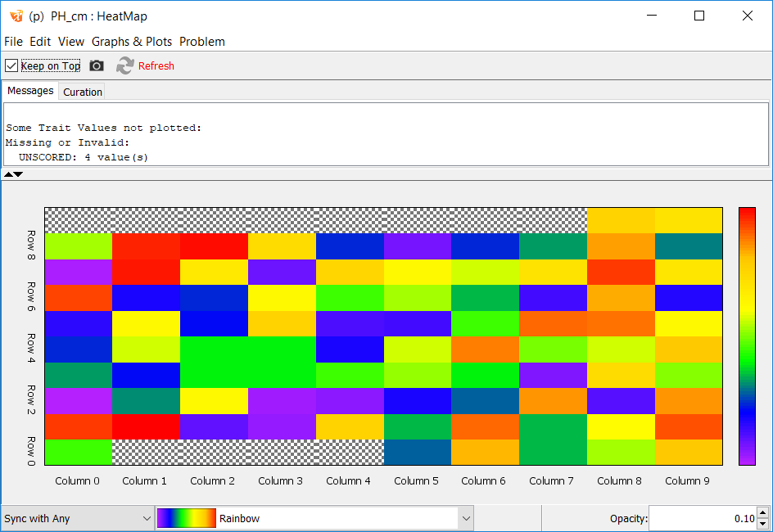
Task: Click the Refresh arrows icon
Action: point(124,65)
